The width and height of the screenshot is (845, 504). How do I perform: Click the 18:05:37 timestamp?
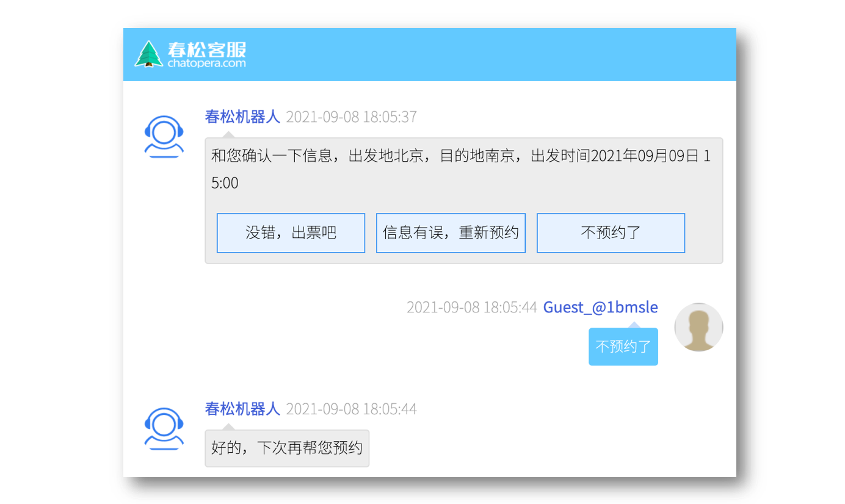(351, 117)
